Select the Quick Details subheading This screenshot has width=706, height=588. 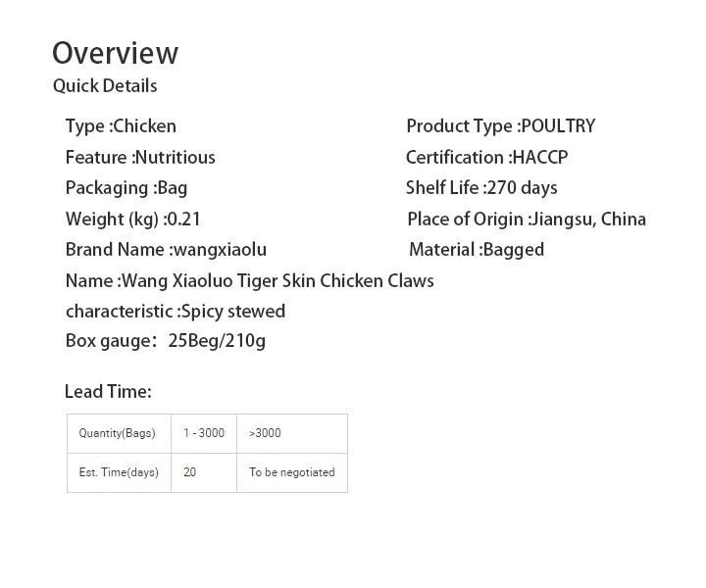[105, 86]
